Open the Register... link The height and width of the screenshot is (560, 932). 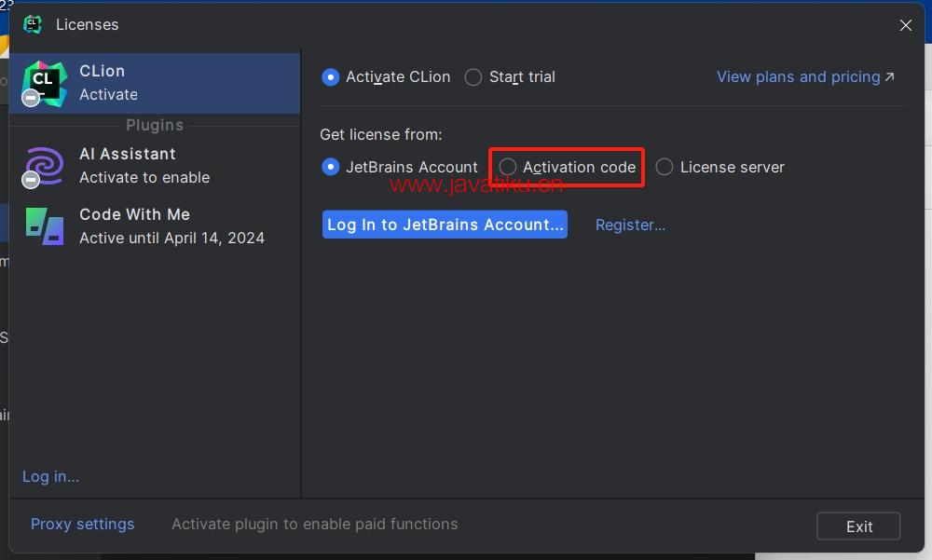(x=630, y=225)
